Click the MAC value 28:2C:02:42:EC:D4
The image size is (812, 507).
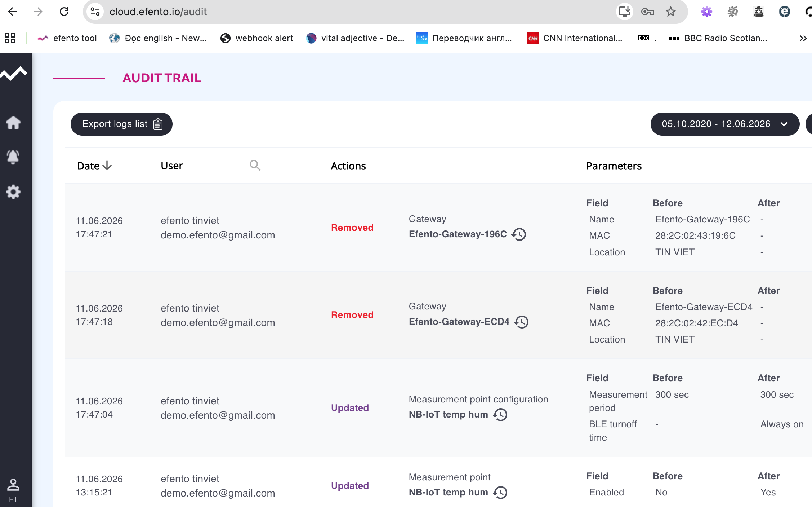tap(697, 323)
